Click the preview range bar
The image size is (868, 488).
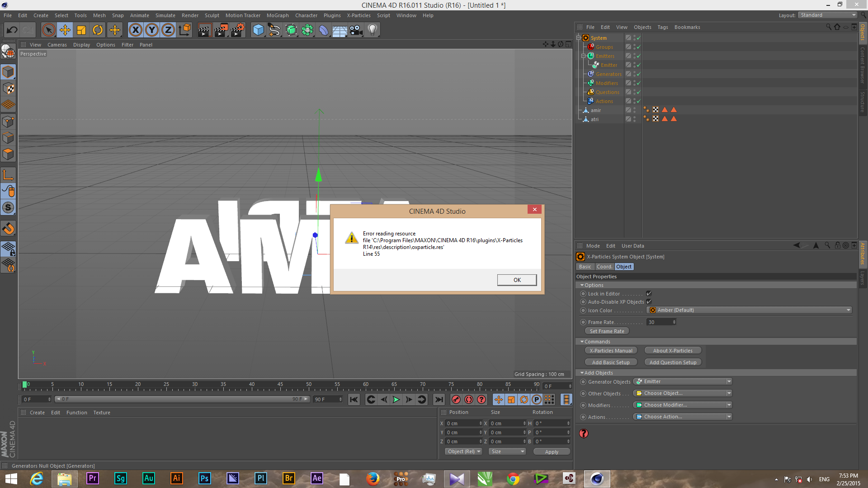coord(182,399)
